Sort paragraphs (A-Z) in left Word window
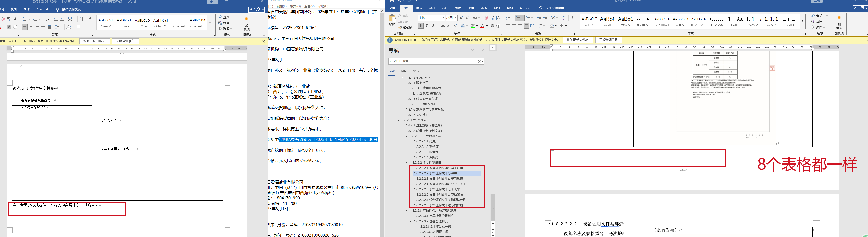Viewport: 868px width, 237px height. 81,19
